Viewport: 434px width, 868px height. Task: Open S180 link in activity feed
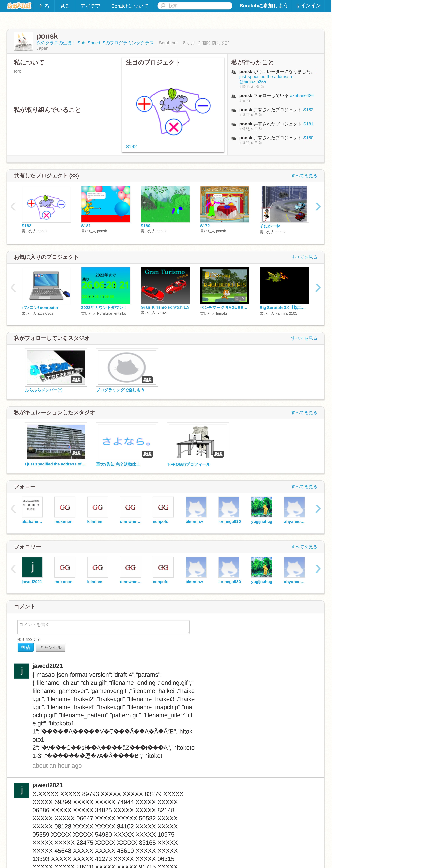(308, 138)
